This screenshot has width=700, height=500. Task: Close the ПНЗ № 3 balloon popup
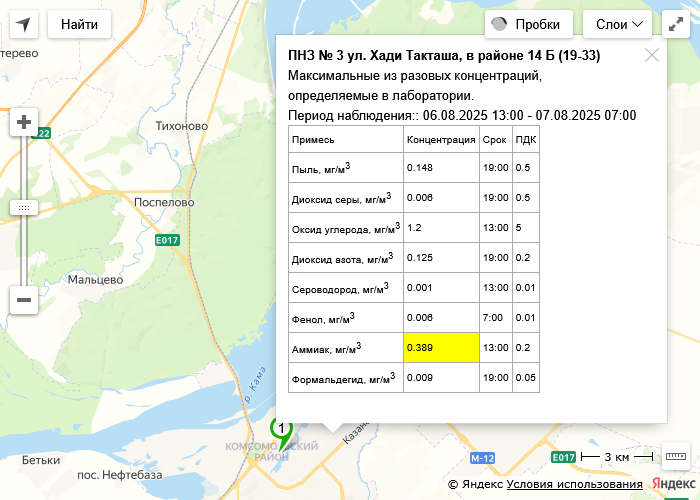click(652, 55)
